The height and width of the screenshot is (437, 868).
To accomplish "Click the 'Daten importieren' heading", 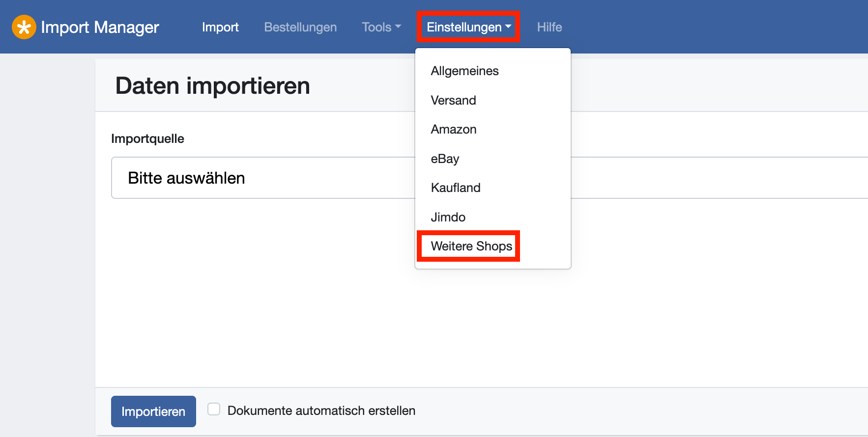I will coord(212,86).
